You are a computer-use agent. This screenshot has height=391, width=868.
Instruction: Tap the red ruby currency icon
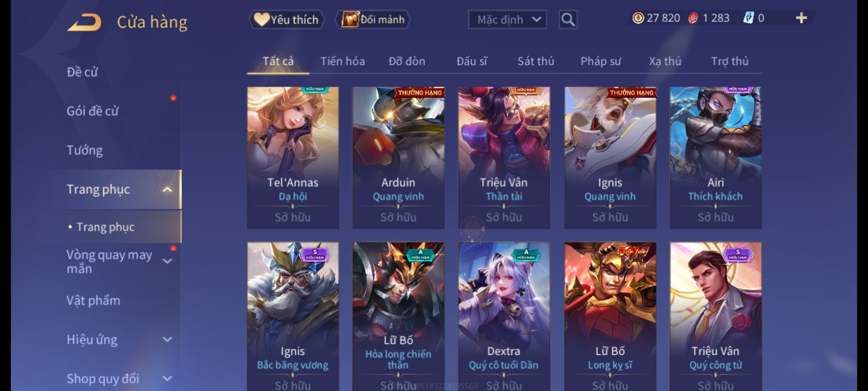tap(693, 18)
